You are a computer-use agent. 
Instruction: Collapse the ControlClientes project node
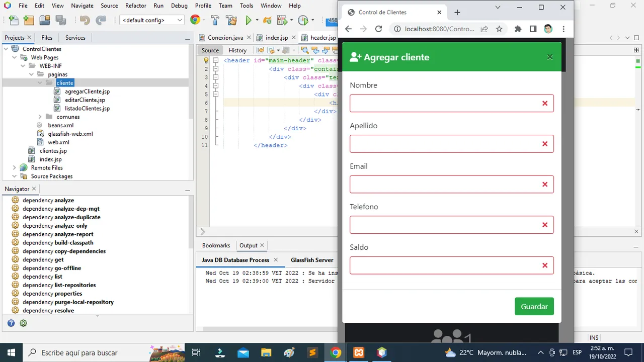[x=6, y=49]
